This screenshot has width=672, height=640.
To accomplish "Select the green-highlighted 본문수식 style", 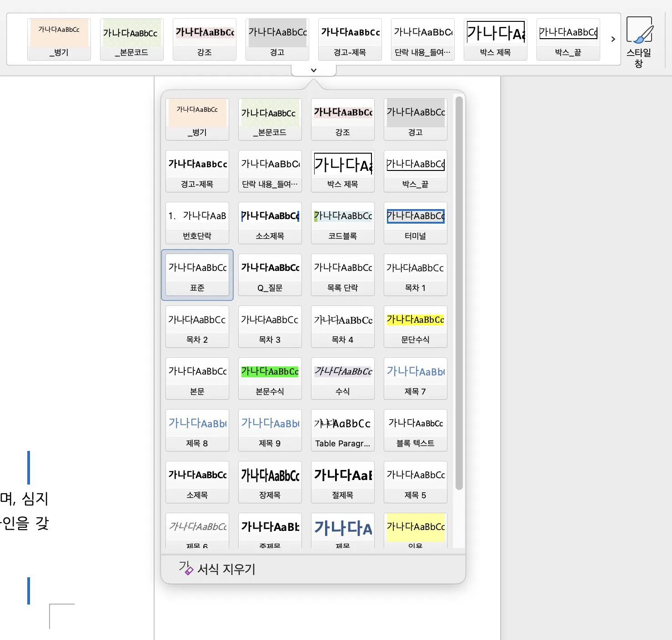I will pyautogui.click(x=270, y=379).
